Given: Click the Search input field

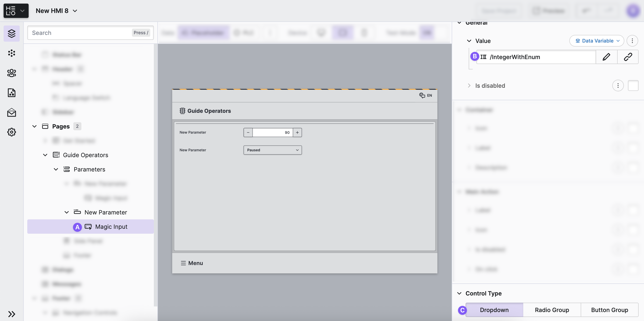Looking at the screenshot, I should click(80, 33).
